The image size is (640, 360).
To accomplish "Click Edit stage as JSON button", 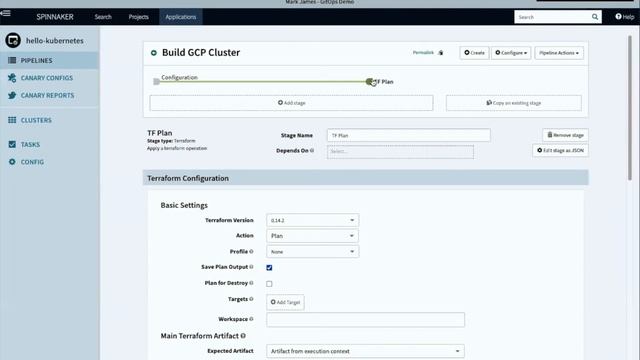I will click(560, 151).
